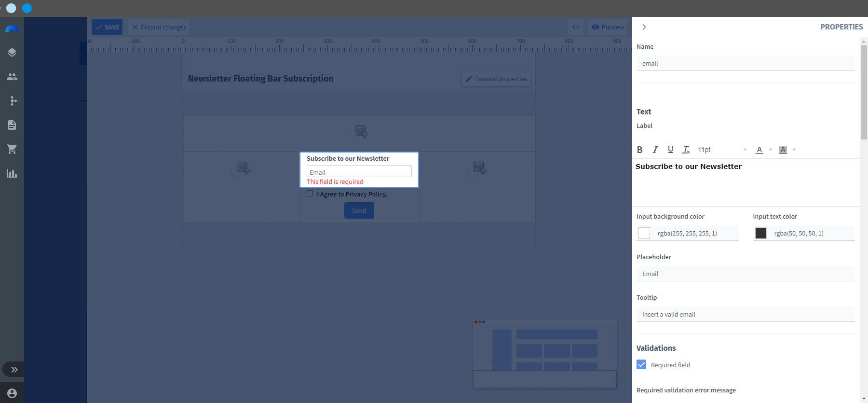This screenshot has width=868, height=403.
Task: Click the Newsletter Floating Bar Subscription title
Action: click(260, 79)
